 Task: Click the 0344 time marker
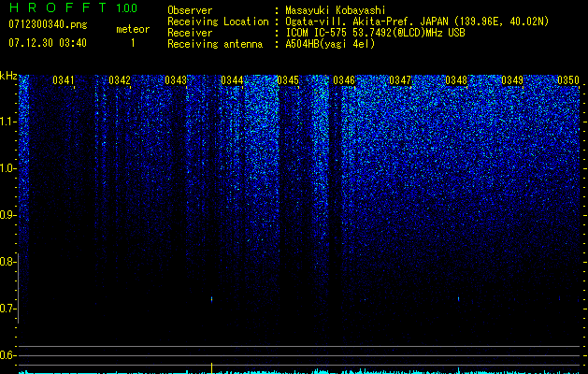coord(232,79)
